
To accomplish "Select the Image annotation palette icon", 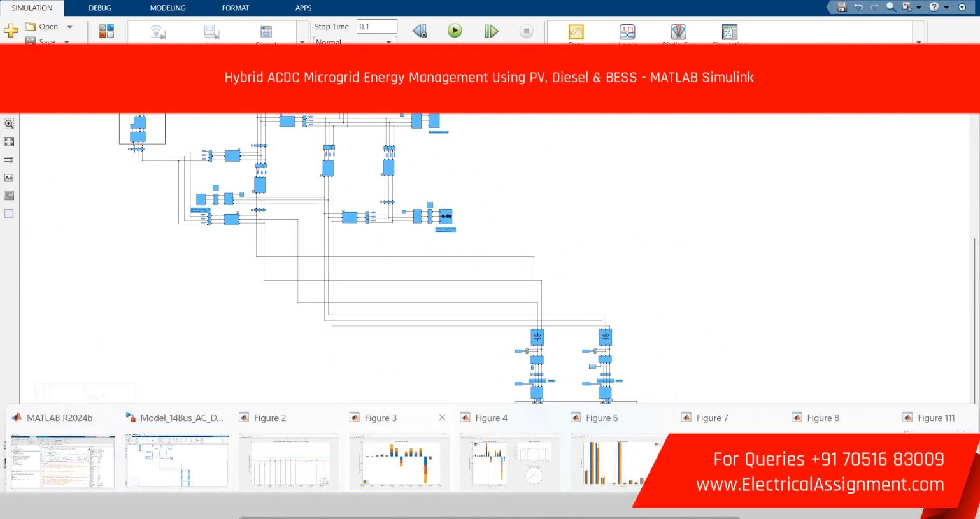I will tap(9, 196).
